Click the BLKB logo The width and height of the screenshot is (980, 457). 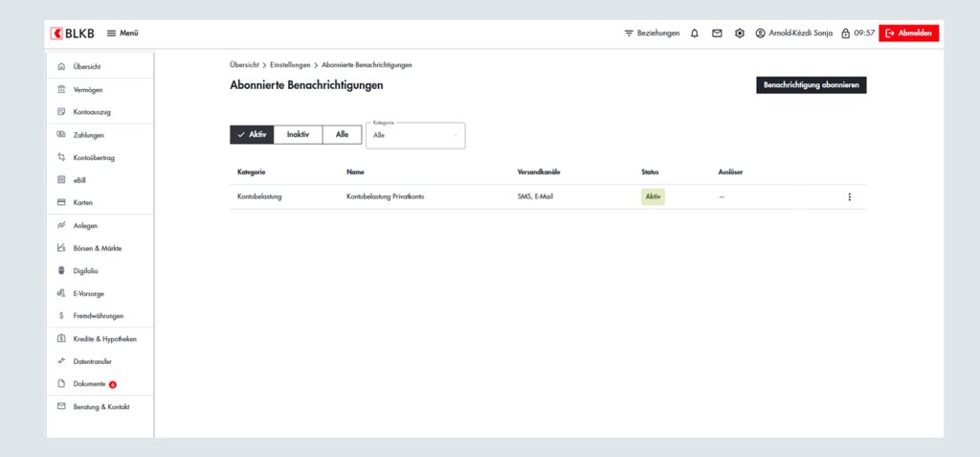(73, 34)
